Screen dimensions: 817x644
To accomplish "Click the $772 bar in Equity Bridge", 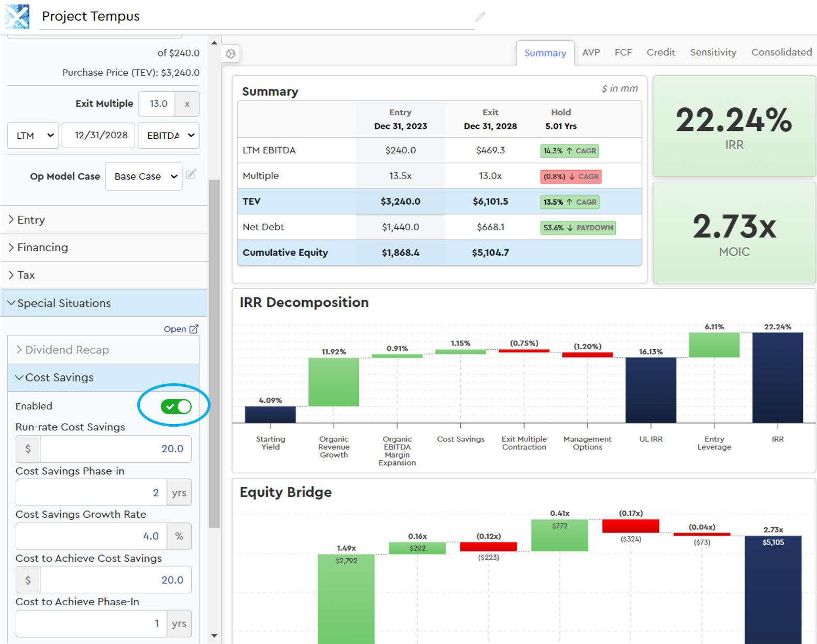I will [559, 535].
